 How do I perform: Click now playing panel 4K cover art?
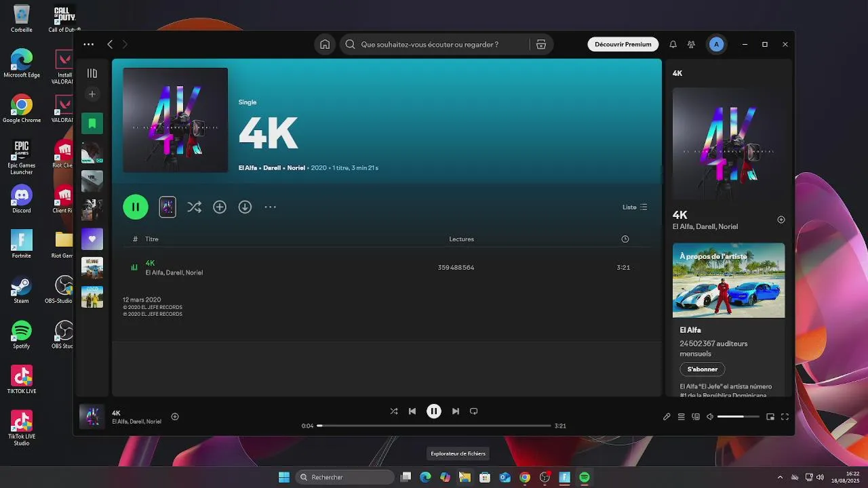click(x=729, y=144)
